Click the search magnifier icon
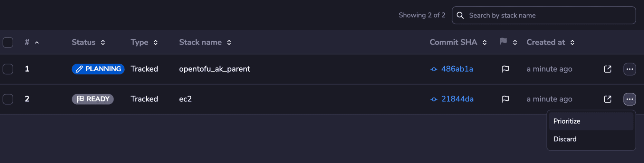Viewport: 644px width, 163px height. 460,15
